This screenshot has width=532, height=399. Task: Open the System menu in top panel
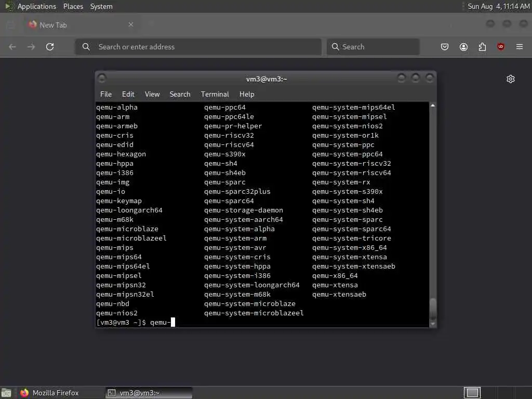pos(101,6)
